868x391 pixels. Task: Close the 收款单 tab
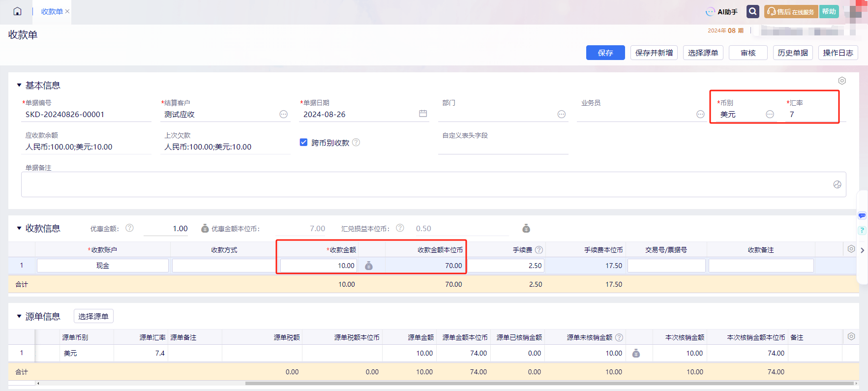[x=67, y=11]
